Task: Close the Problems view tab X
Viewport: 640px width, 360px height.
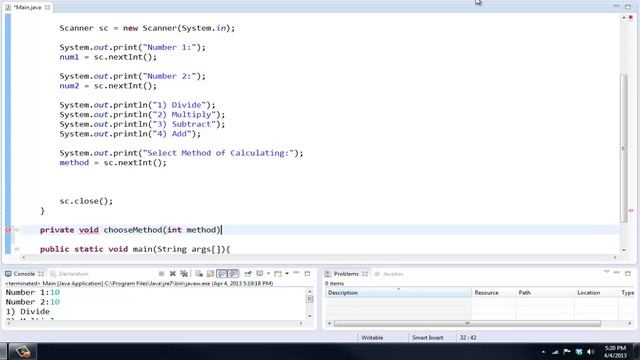Action: pos(365,273)
